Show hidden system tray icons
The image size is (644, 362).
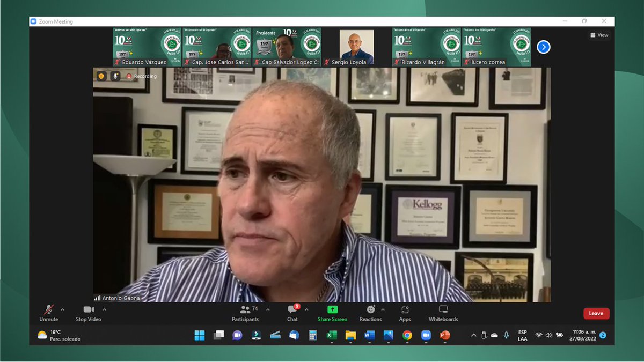point(473,335)
